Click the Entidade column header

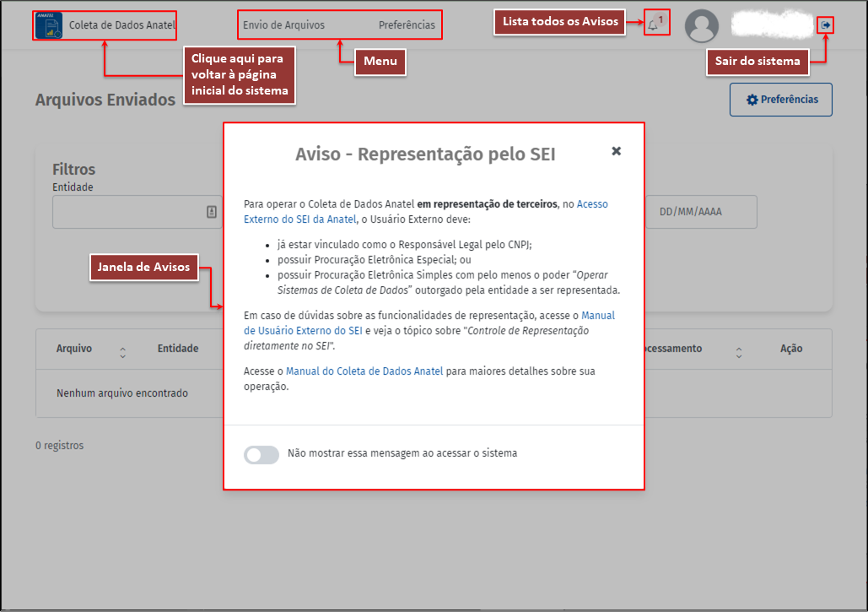(177, 349)
